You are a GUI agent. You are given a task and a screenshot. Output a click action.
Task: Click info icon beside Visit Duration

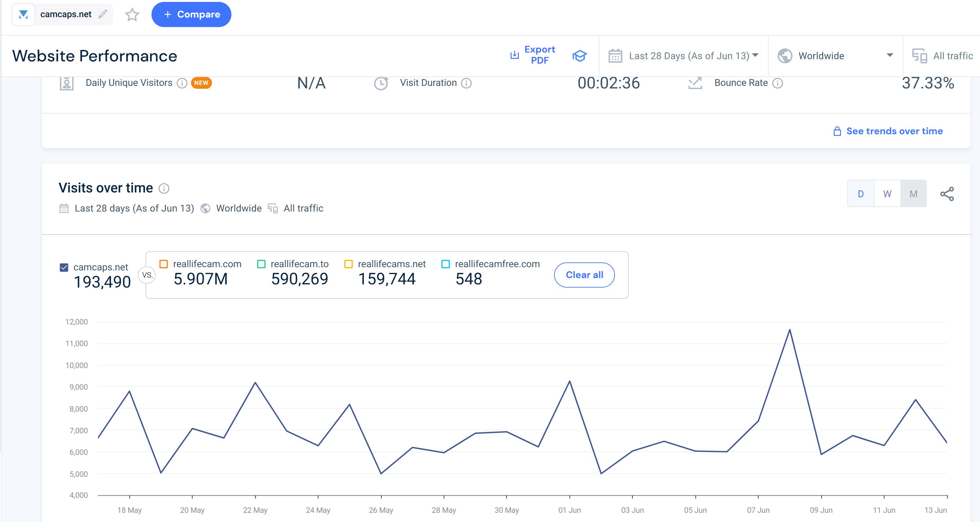tap(466, 83)
